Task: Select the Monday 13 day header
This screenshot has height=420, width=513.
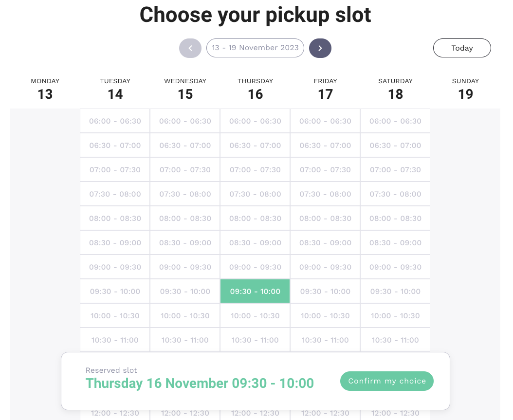Action: pos(45,89)
